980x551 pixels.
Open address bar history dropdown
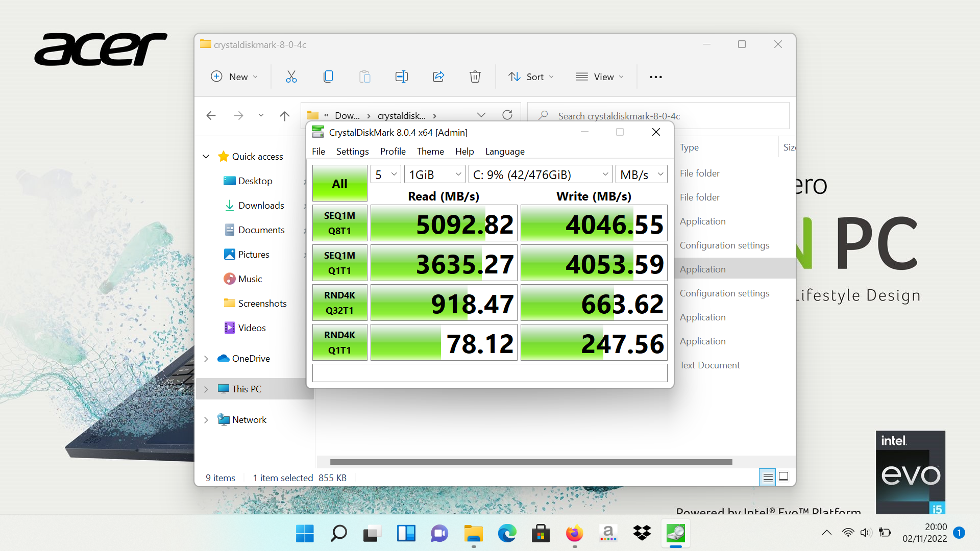481,115
